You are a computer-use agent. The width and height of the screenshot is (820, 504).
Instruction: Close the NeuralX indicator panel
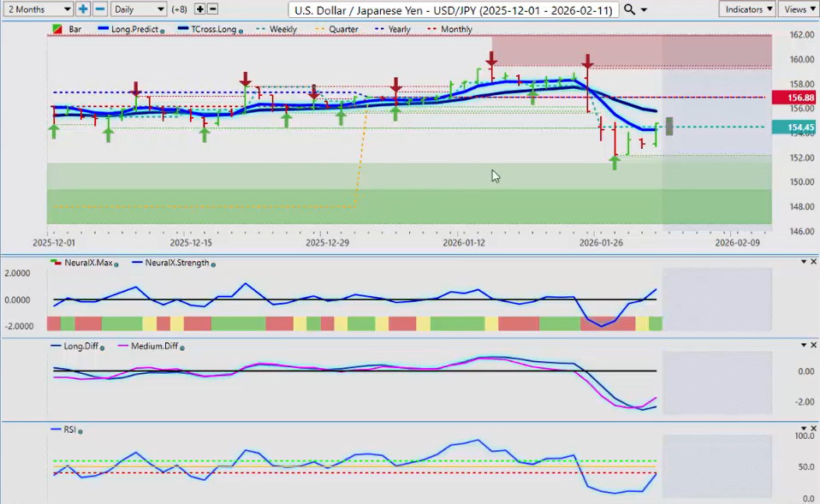point(814,262)
